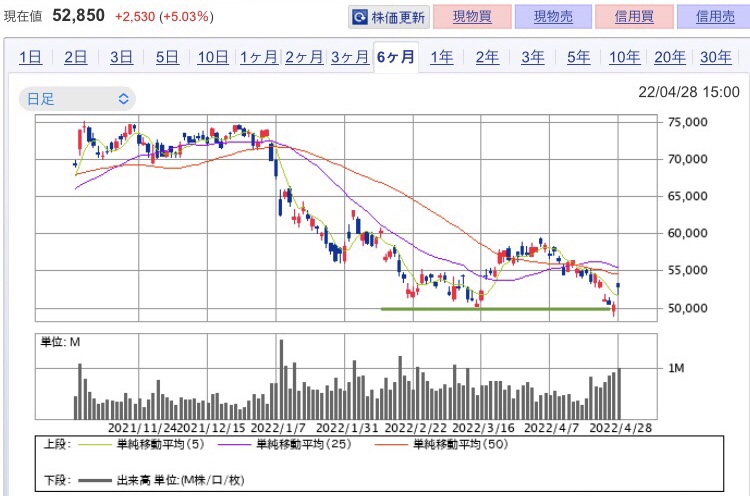The width and height of the screenshot is (750, 496).
Task: Switch chart to 5日 period
Action: click(167, 57)
